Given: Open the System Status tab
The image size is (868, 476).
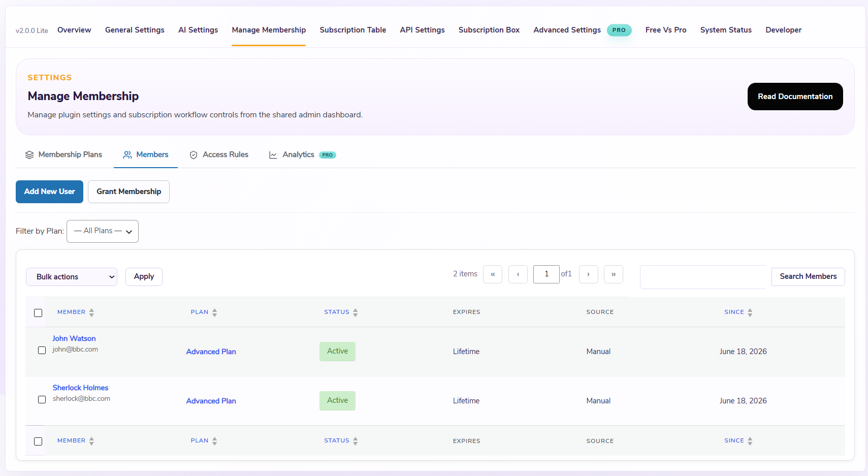Looking at the screenshot, I should click(726, 30).
